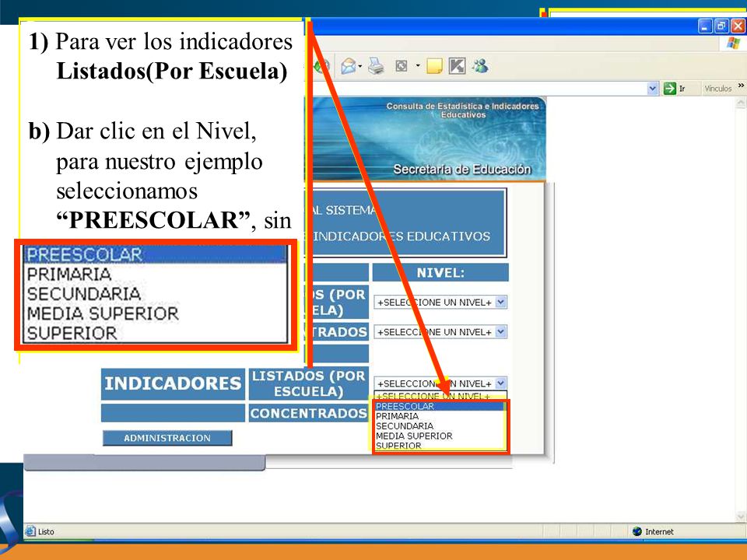Image resolution: width=747 pixels, height=560 pixels.
Task: Restore down the browser window
Action: tap(722, 26)
